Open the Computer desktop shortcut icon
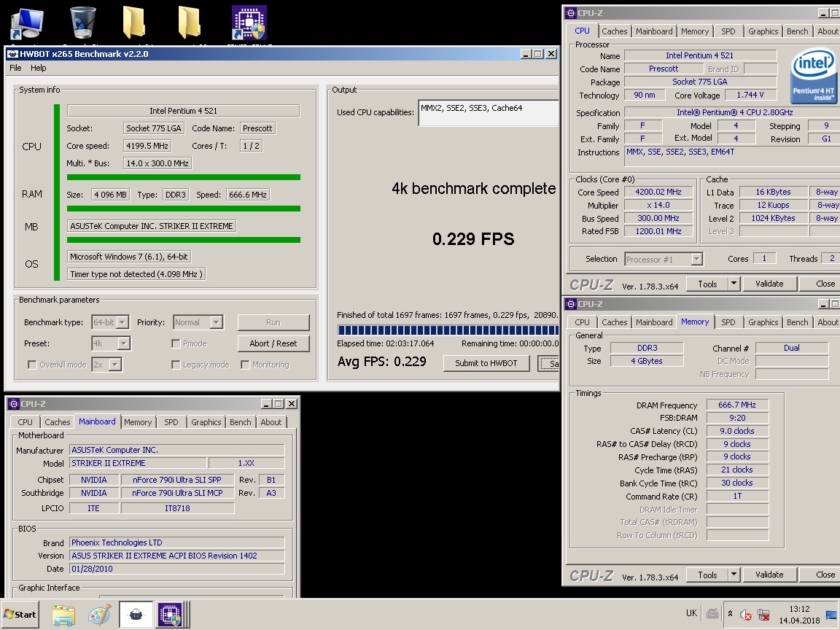This screenshot has height=630, width=840. coord(27,23)
